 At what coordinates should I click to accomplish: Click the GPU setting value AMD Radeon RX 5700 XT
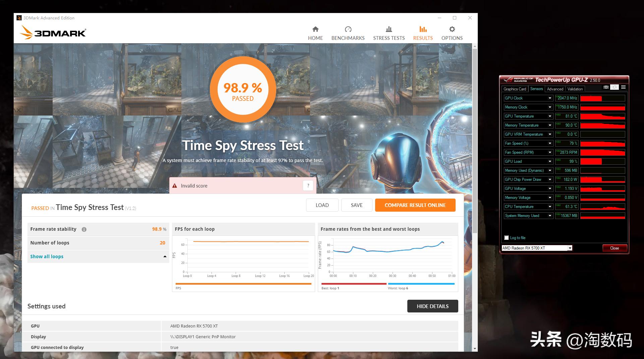pos(194,326)
